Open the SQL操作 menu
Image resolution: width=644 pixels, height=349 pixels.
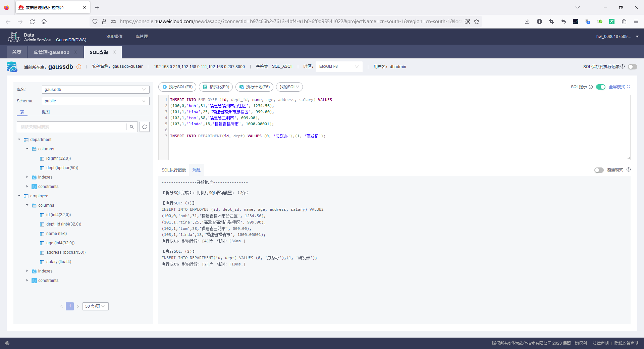(x=114, y=37)
